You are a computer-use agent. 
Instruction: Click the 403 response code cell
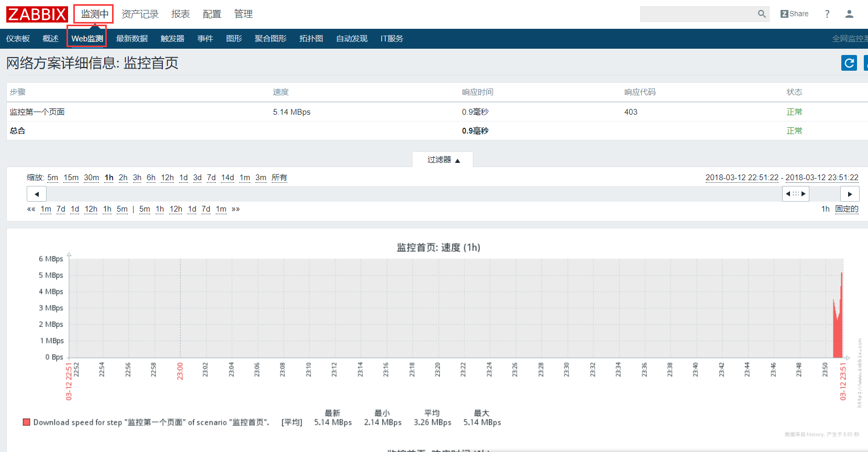(631, 112)
